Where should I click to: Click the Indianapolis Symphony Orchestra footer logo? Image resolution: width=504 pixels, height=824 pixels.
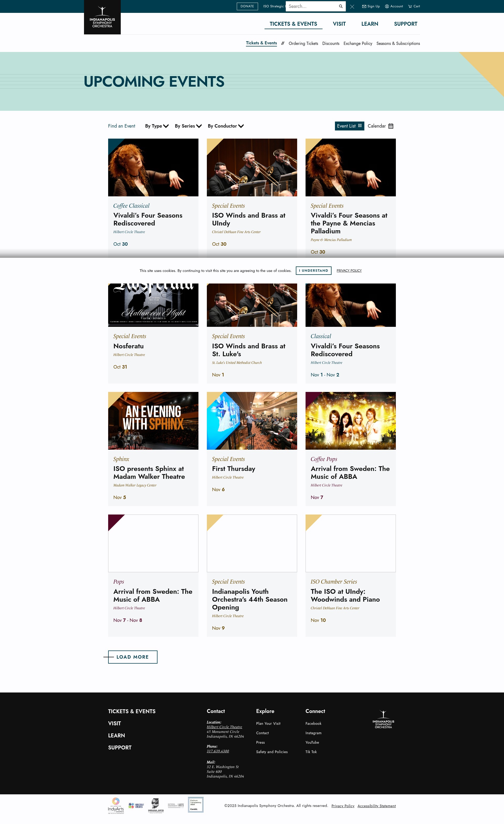click(x=383, y=719)
